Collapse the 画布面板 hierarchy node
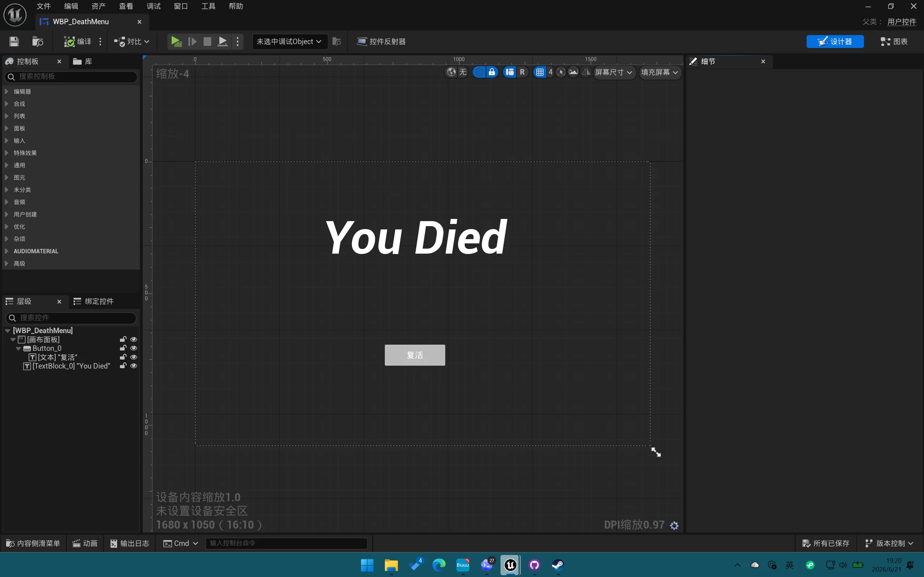Image resolution: width=924 pixels, height=577 pixels. (x=13, y=340)
